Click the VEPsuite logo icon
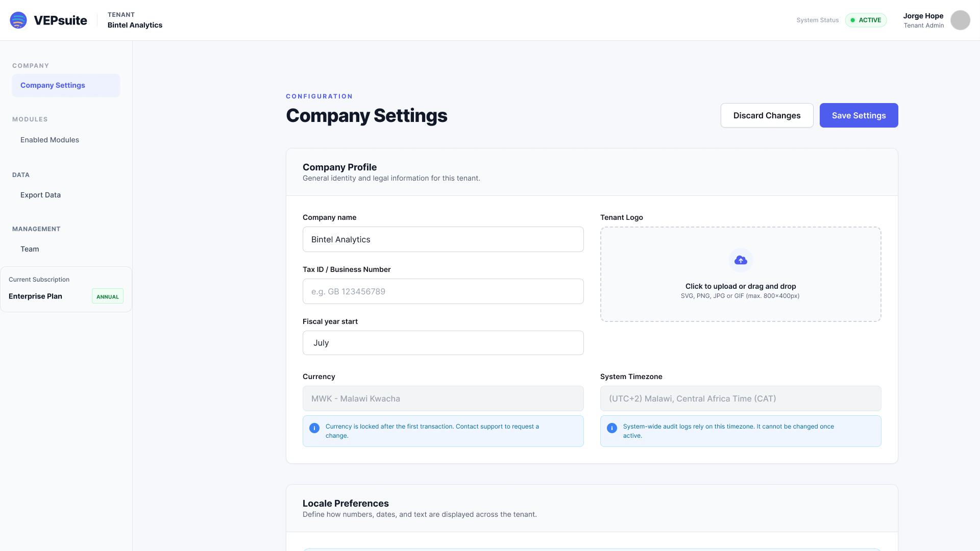980x551 pixels. 18,20
